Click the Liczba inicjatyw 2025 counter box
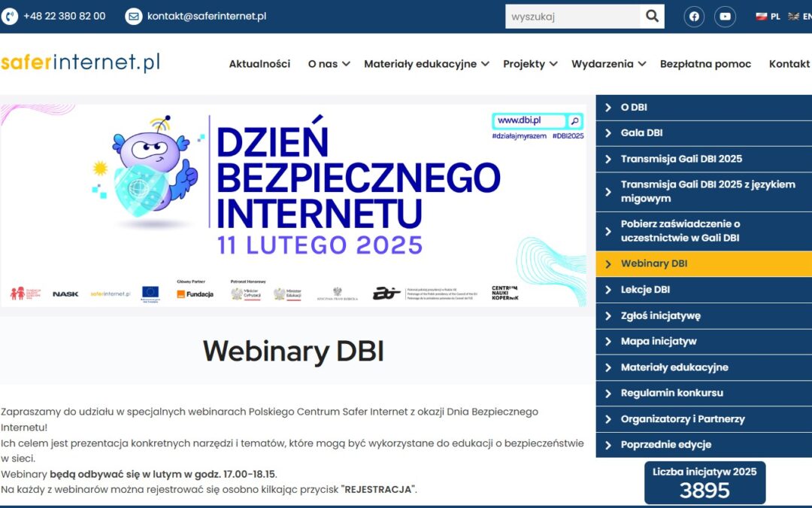Viewport: 812px width, 508px height. click(704, 482)
